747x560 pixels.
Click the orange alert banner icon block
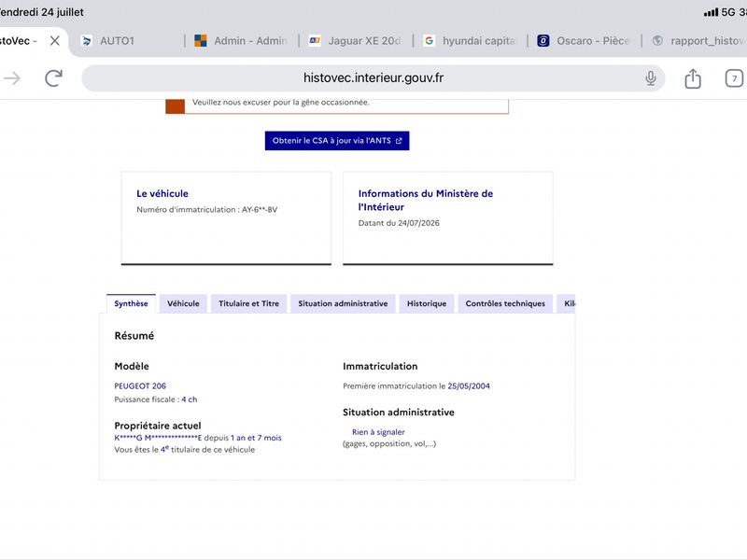coord(175,106)
